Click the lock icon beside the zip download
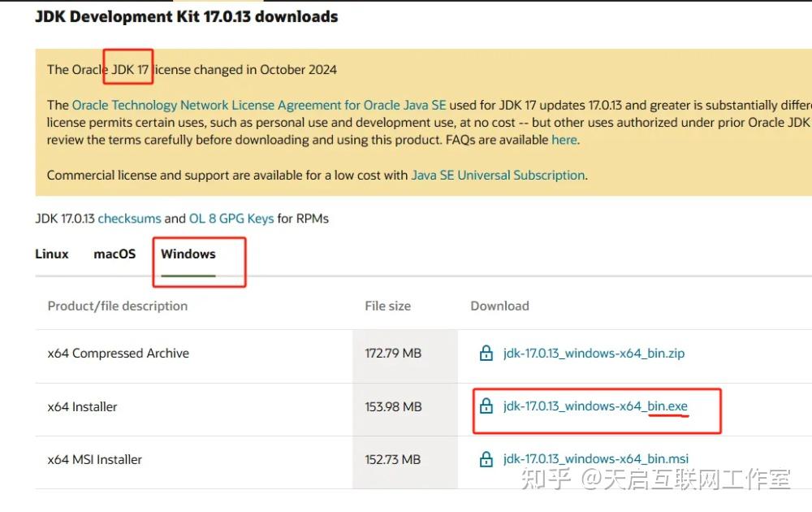 pos(486,354)
